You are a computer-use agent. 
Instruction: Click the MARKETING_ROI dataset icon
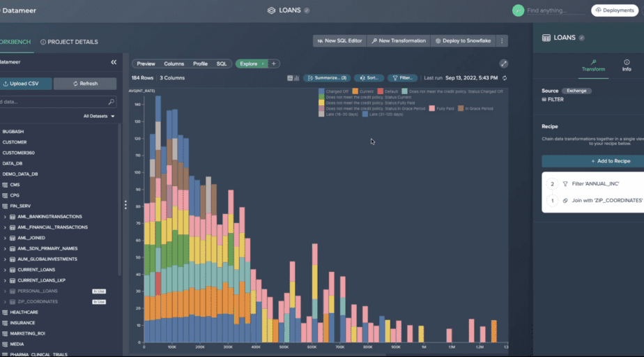click(5, 333)
